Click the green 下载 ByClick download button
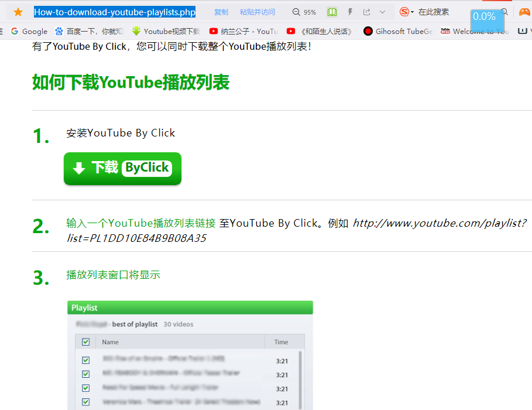 [122, 169]
